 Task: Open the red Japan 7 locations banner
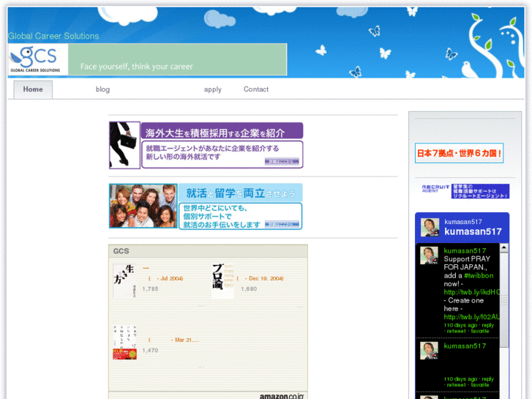[459, 153]
